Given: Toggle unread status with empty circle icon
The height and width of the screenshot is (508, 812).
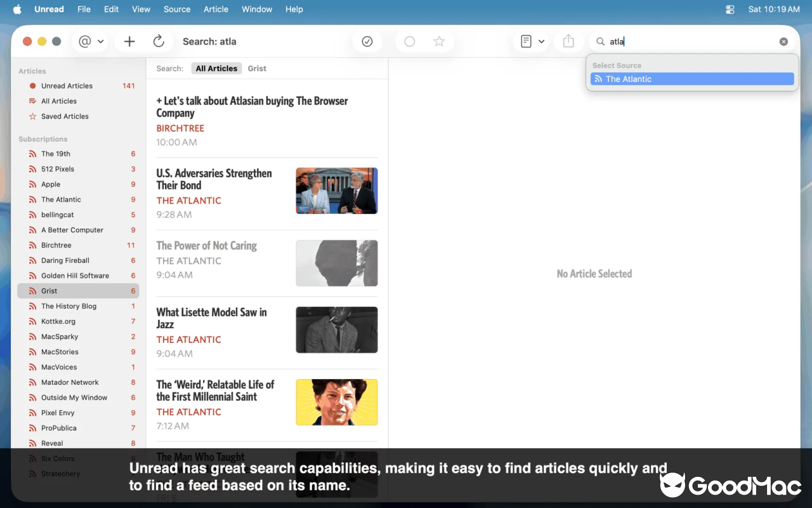Looking at the screenshot, I should point(410,41).
